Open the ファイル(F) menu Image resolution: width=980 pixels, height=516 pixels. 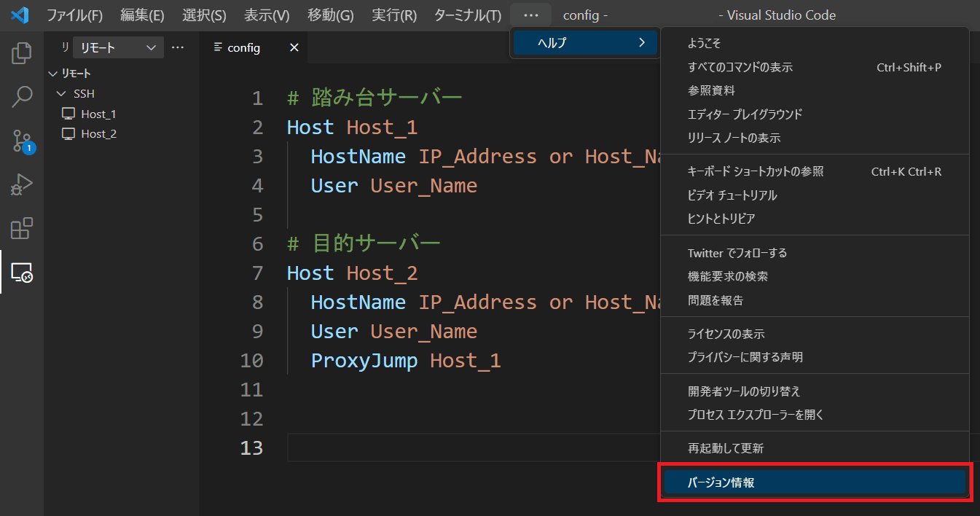(x=75, y=15)
